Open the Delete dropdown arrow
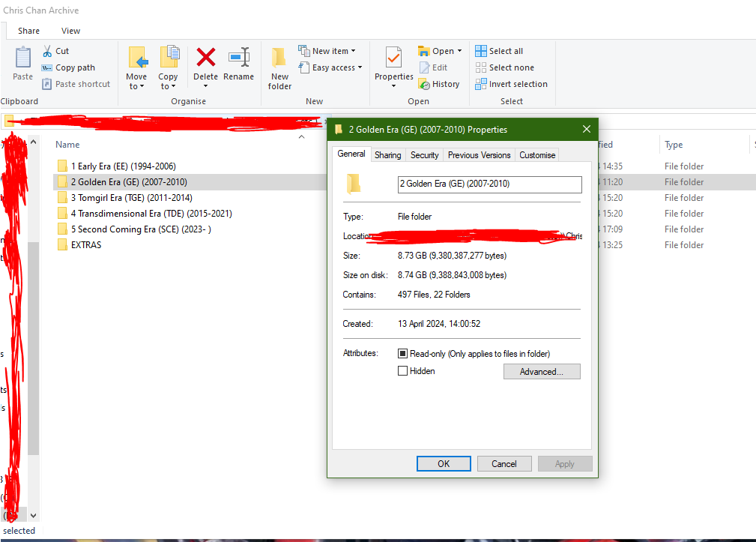756x542 pixels. 206,86
